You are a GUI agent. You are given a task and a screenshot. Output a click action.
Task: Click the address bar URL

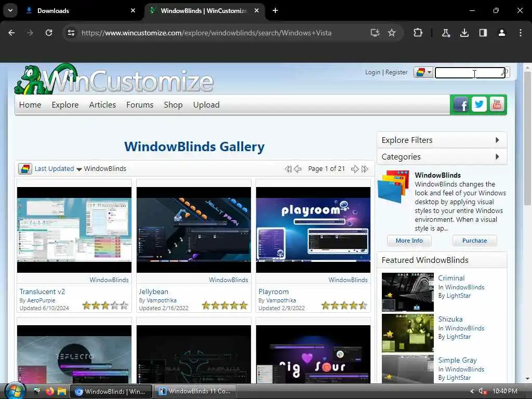tap(206, 33)
